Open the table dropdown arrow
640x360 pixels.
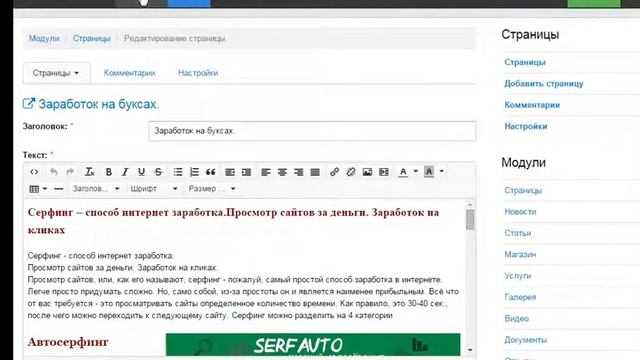point(45,189)
